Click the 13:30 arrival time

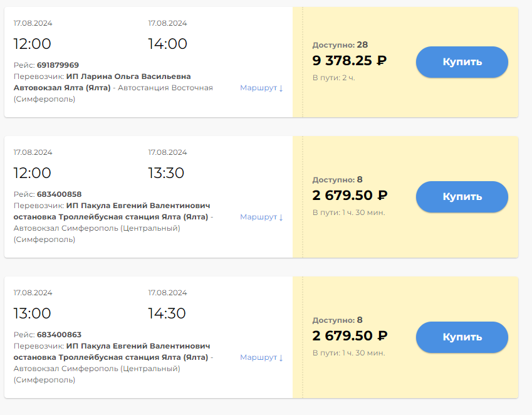pos(166,173)
